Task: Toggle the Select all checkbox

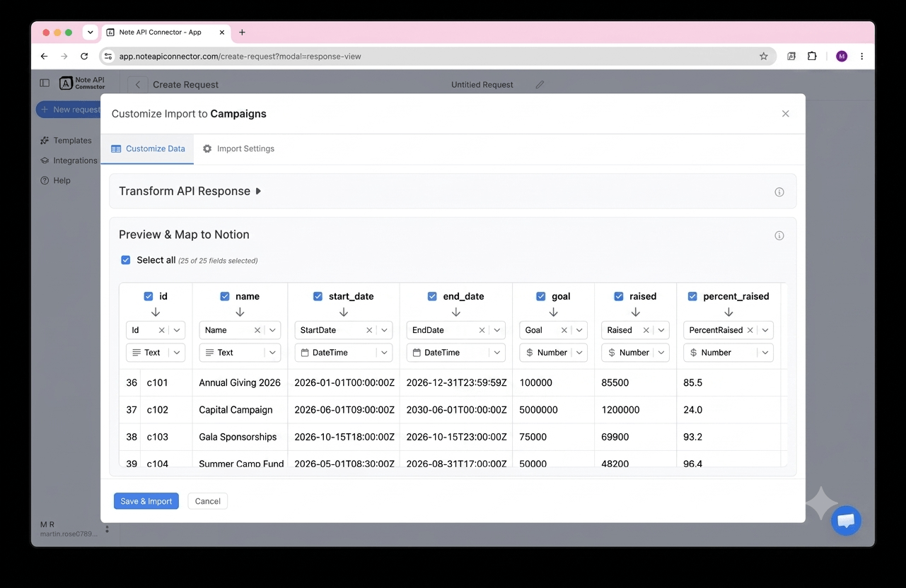Action: pos(126,260)
